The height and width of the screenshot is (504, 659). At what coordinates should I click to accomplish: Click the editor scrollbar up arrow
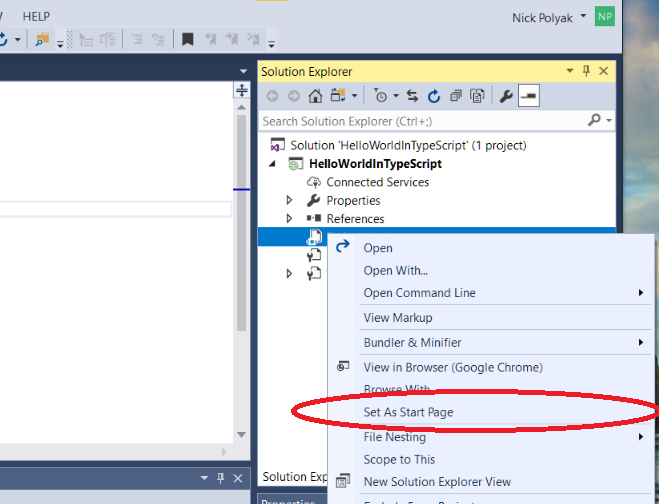pos(242,107)
